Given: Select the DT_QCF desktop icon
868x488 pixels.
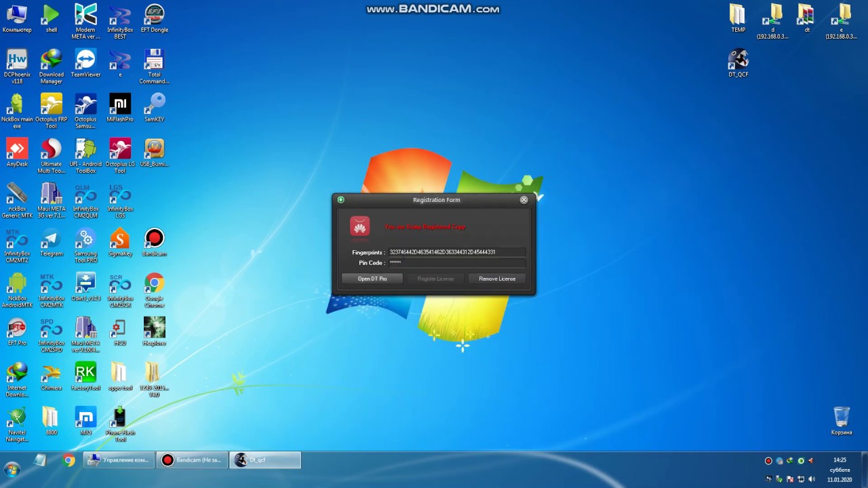Looking at the screenshot, I should tap(738, 63).
